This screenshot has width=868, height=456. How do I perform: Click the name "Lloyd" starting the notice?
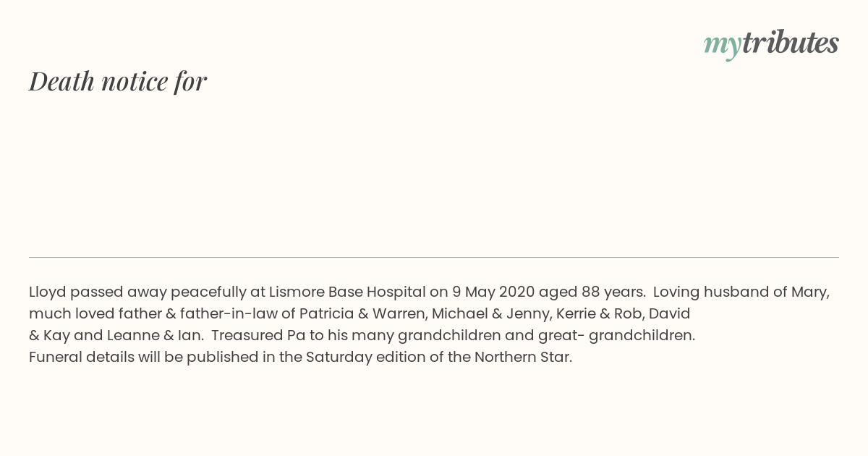[x=48, y=292]
